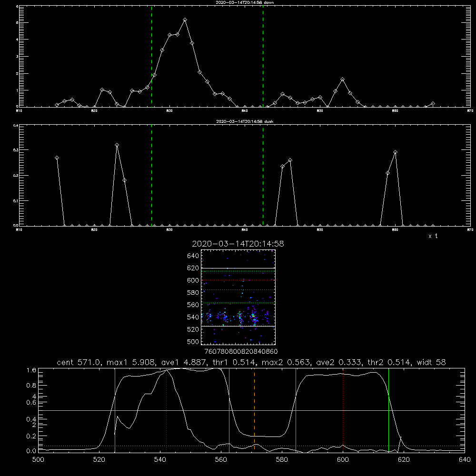The height and width of the screenshot is (476, 476).
Task: Click the right green dashed line in dusk plot
Action: pyautogui.click(x=263, y=175)
